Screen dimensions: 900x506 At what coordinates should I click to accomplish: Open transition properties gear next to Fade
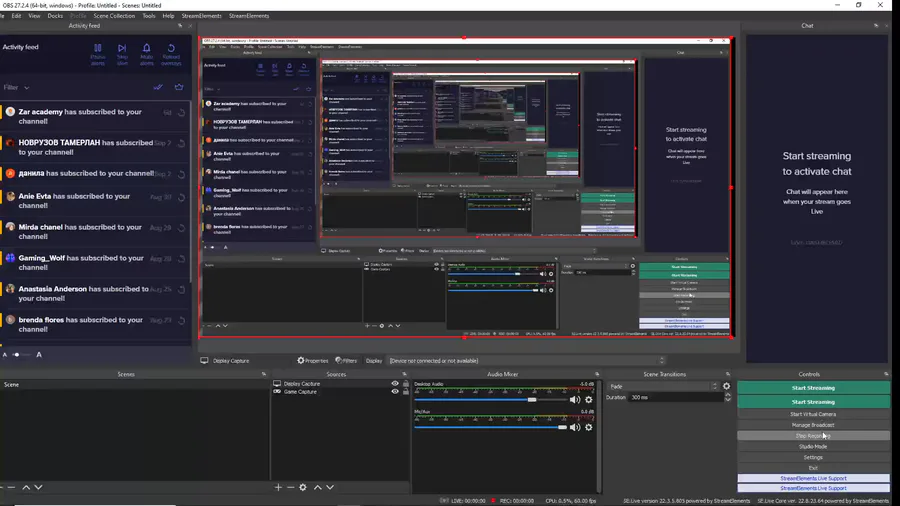[727, 386]
